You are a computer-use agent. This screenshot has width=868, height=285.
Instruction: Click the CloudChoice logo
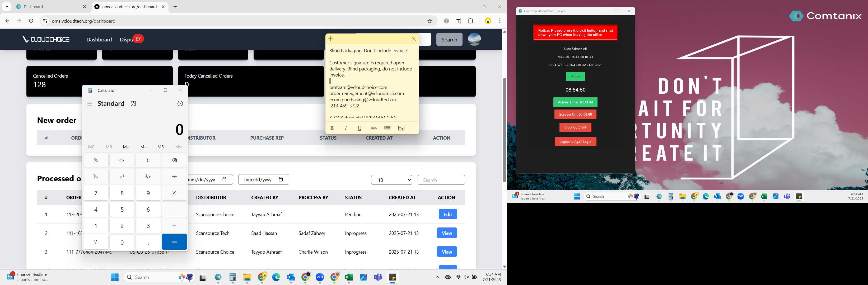pyautogui.click(x=46, y=39)
